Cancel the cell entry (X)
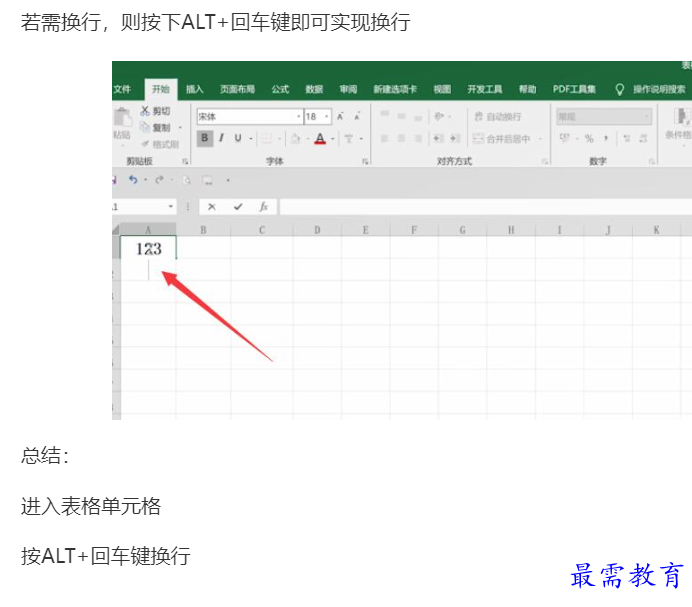 (x=212, y=207)
